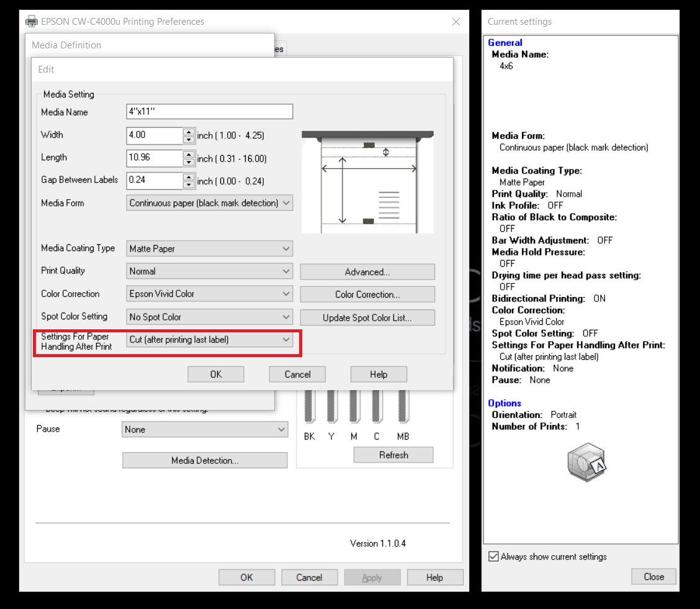700x609 pixels.
Task: Expand the Media Coating Type dropdown
Action: point(210,249)
